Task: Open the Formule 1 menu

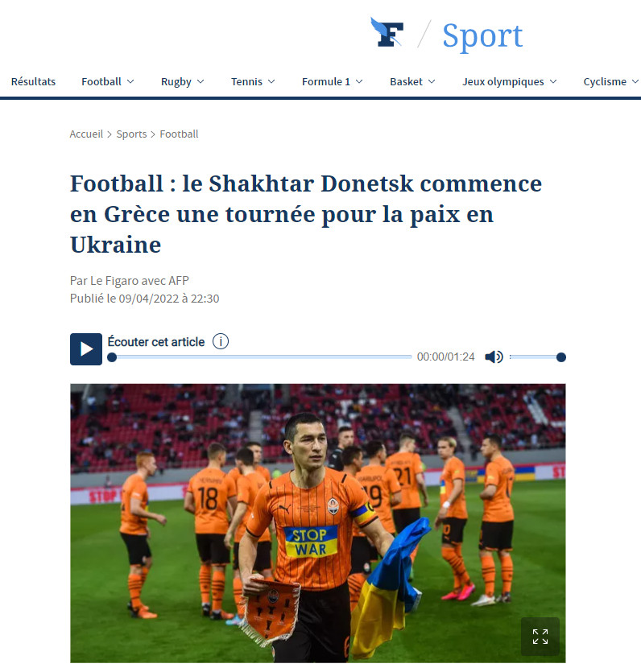Action: coord(333,81)
